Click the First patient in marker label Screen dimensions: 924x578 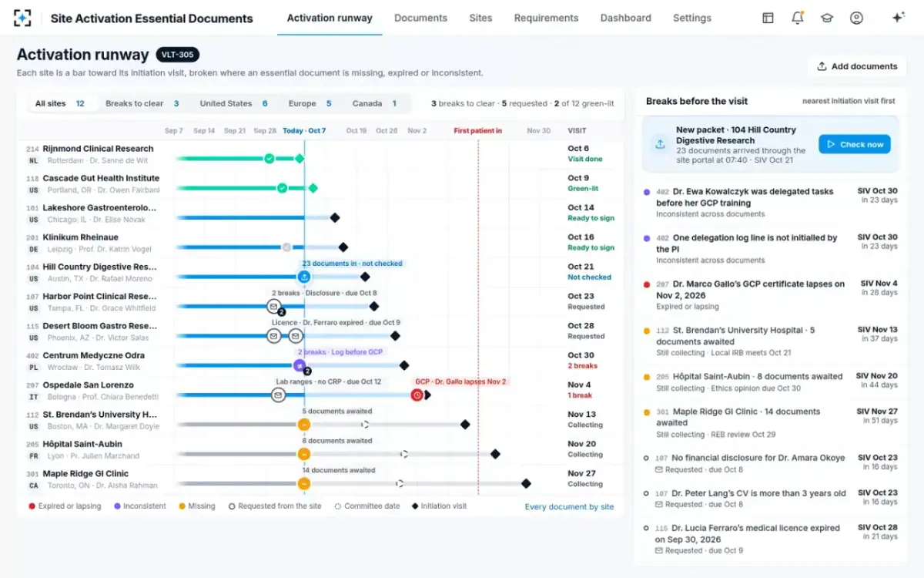[477, 131]
